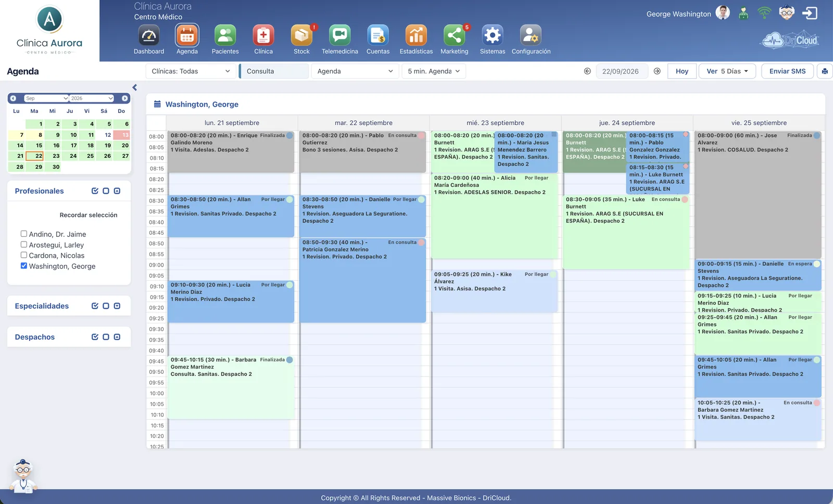The width and height of the screenshot is (833, 504).
Task: Expand the Especialidades panel toggle
Action: [x=117, y=306]
